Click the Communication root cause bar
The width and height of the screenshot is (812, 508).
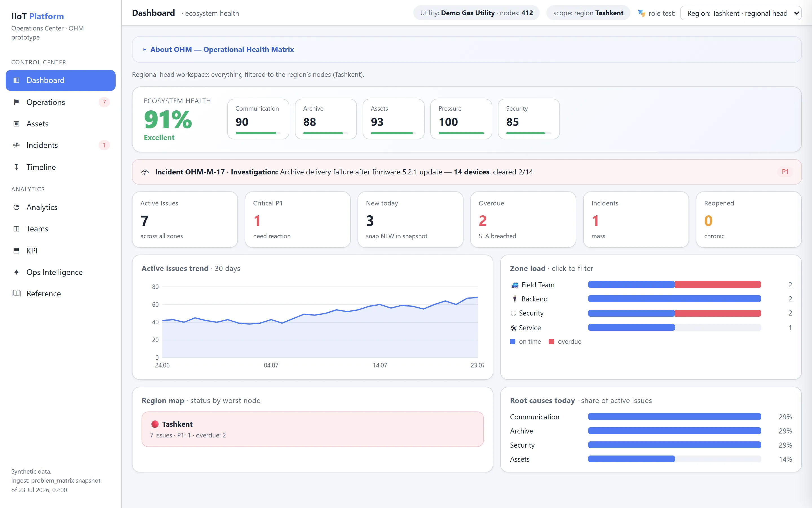tap(674, 417)
